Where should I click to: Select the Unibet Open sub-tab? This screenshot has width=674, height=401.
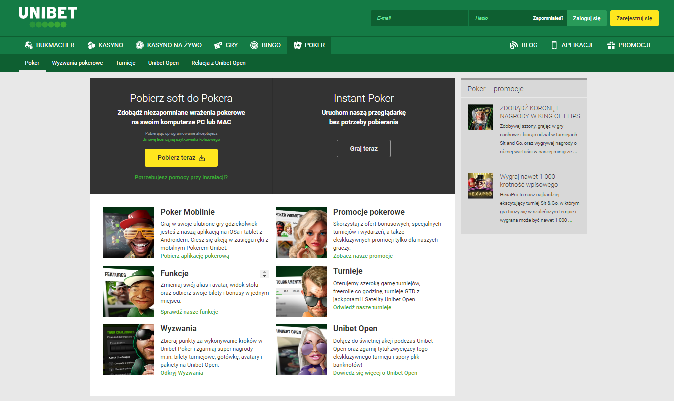tap(163, 63)
